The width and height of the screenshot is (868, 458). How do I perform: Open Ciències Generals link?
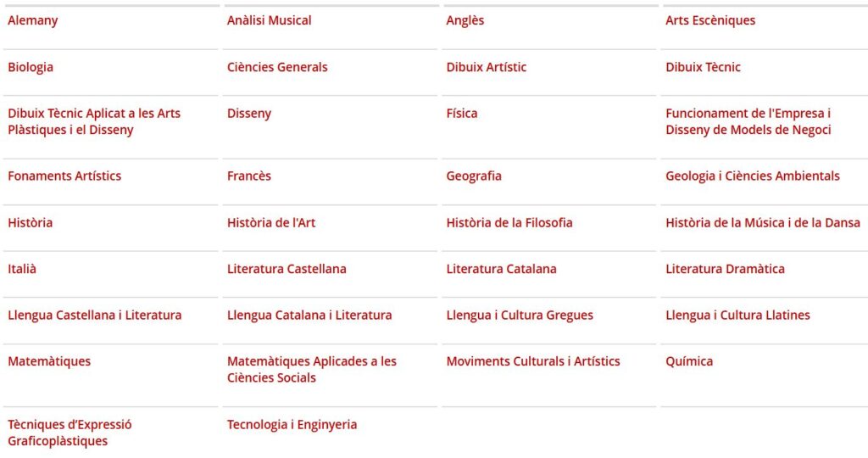tap(277, 67)
